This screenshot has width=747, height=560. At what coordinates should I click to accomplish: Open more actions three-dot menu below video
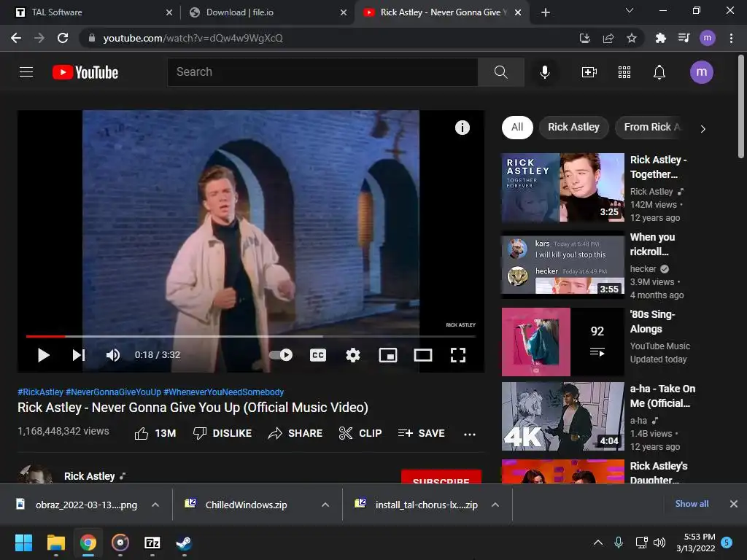[x=470, y=434]
